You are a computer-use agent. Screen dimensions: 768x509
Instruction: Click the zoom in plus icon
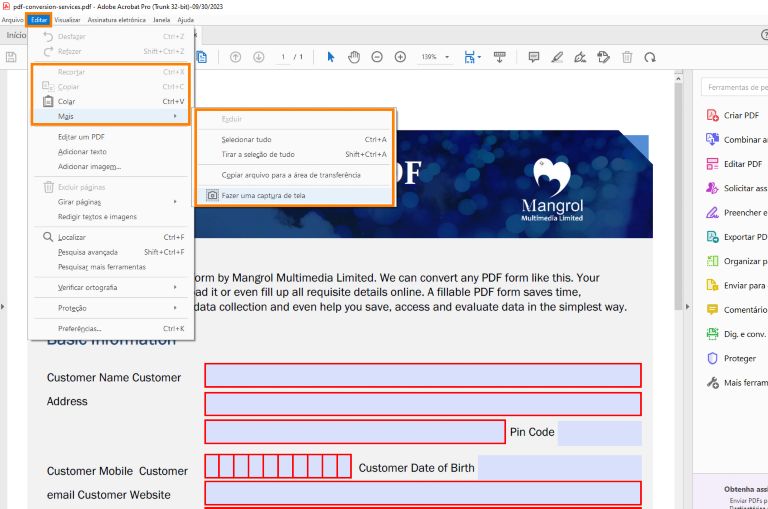[400, 57]
